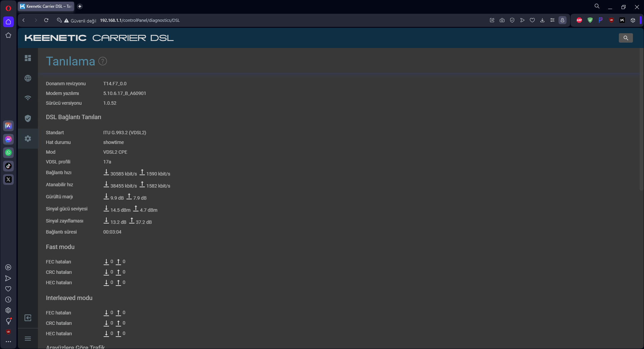Select the 'Fast modu' heading

[60, 247]
